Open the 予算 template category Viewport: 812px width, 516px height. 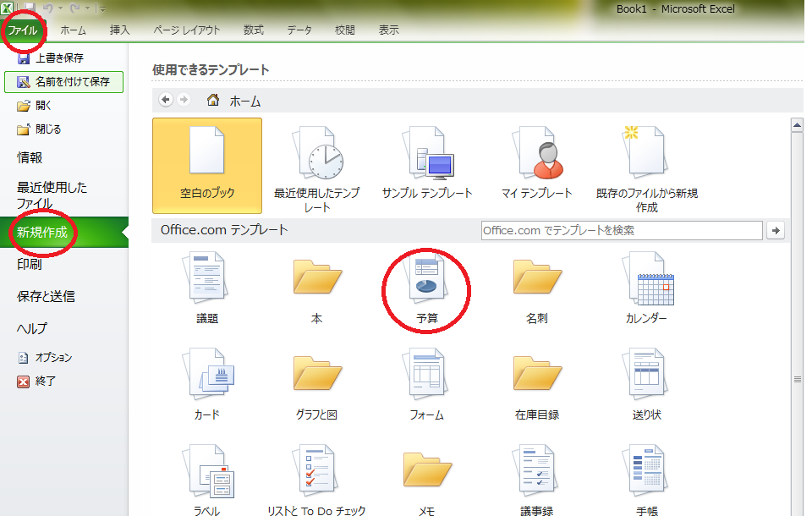click(x=426, y=288)
